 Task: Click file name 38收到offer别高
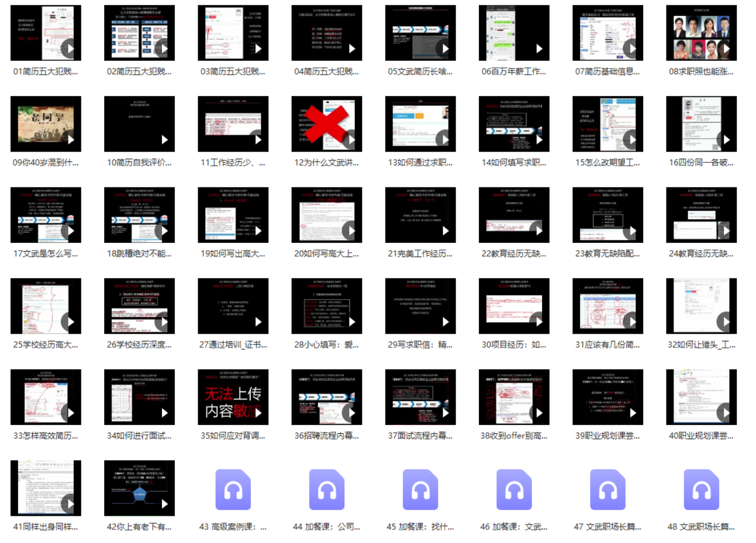point(514,436)
